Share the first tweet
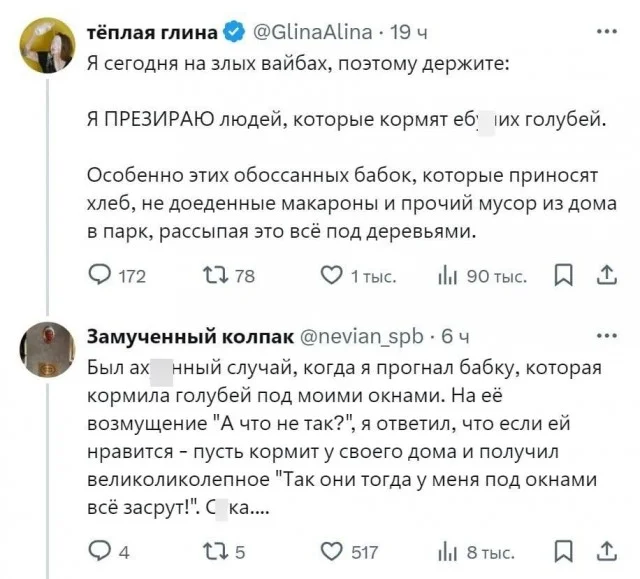Screen dimensions: 640x579 point(606,276)
